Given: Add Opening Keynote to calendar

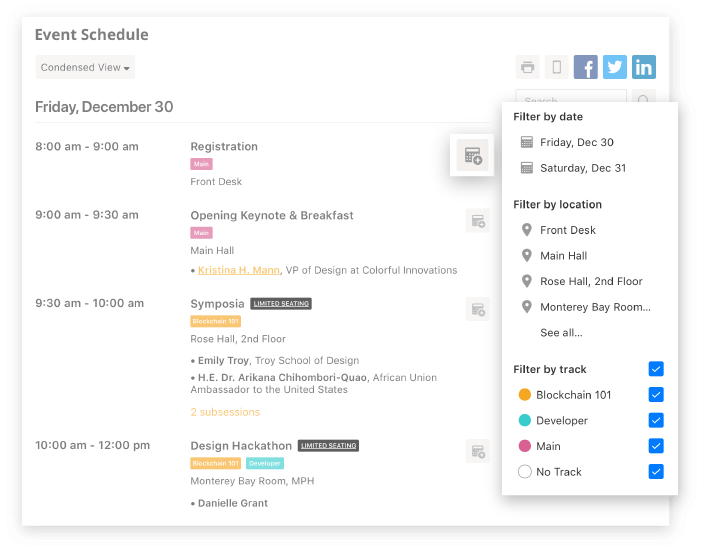Looking at the screenshot, I should [x=478, y=221].
